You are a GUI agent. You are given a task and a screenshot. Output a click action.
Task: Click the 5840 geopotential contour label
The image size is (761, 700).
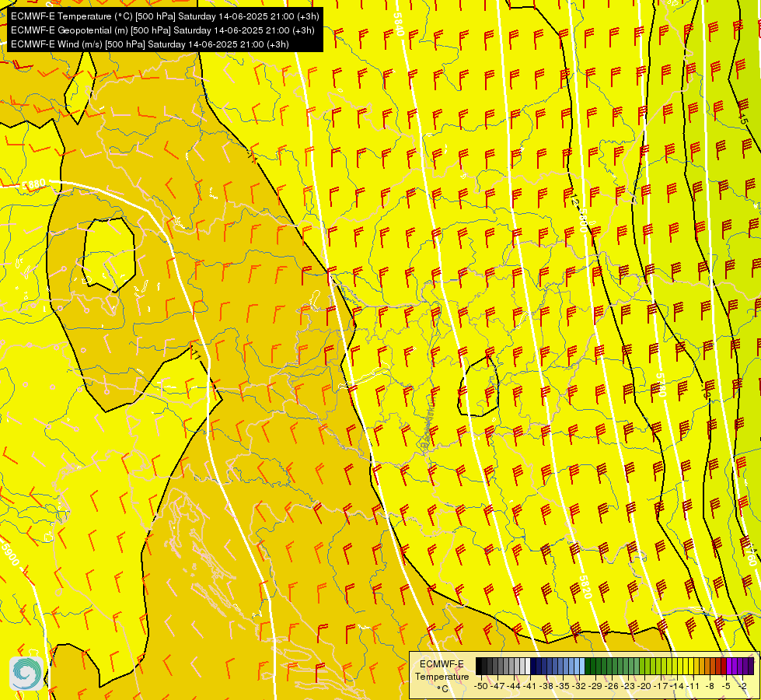click(399, 23)
